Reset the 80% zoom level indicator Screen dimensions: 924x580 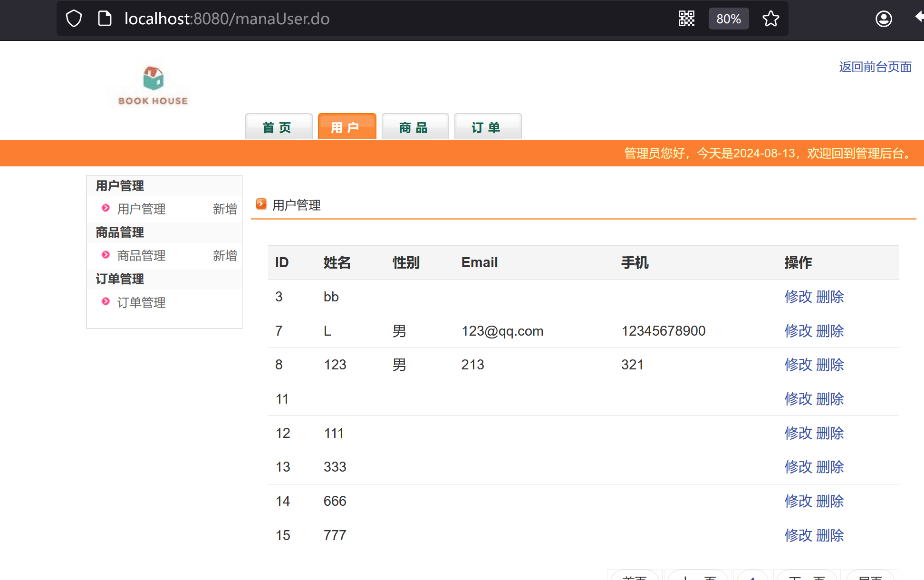coord(728,19)
